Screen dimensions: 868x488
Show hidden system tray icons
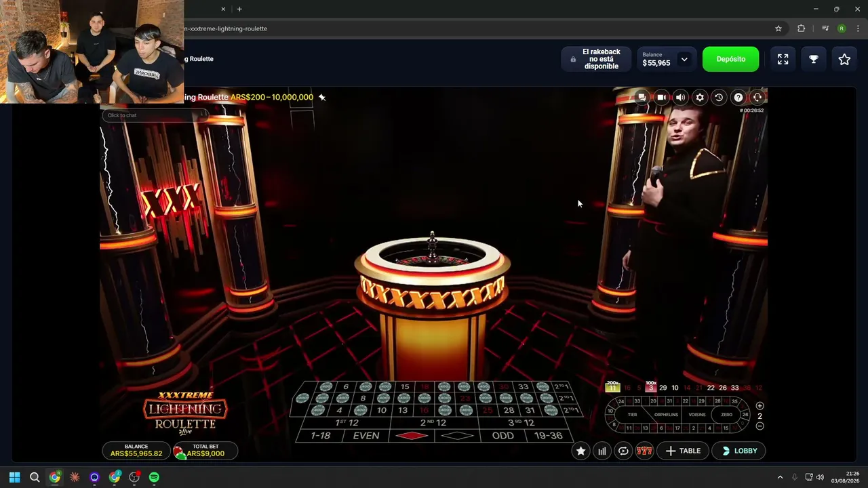click(x=780, y=477)
